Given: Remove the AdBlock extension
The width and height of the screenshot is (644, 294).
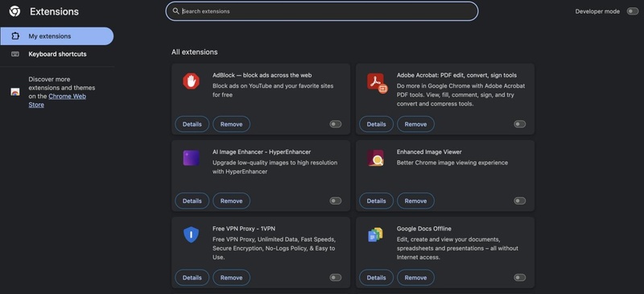Looking at the screenshot, I should point(231,124).
